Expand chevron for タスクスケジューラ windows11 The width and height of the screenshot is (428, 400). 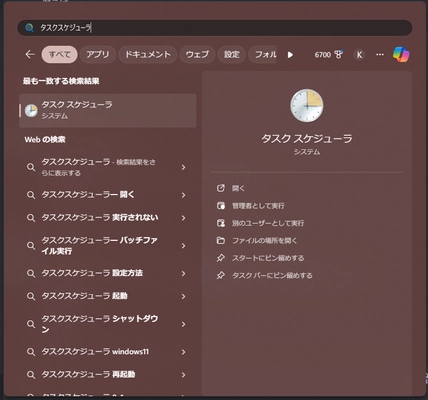tap(183, 352)
